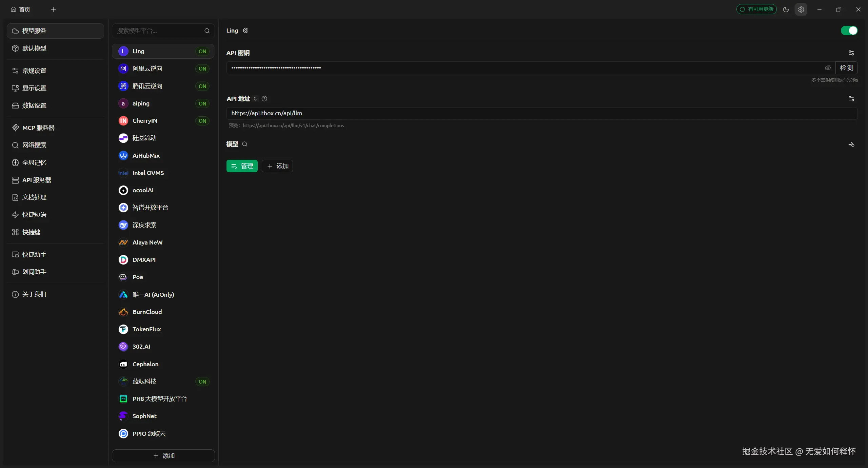Click the help icon beside API 地址

pos(264,99)
